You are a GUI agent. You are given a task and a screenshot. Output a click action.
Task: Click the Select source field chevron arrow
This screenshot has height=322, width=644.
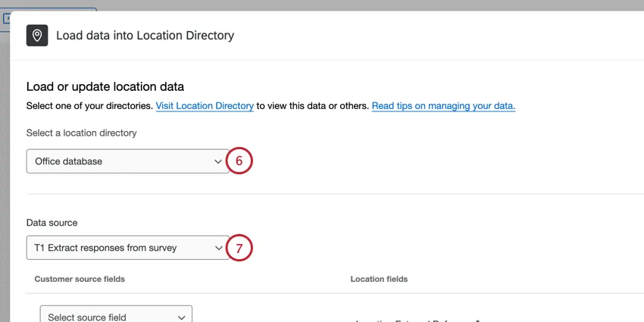tap(181, 317)
